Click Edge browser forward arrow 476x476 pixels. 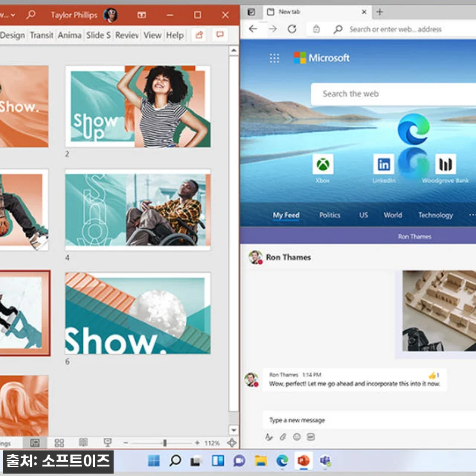(x=273, y=29)
